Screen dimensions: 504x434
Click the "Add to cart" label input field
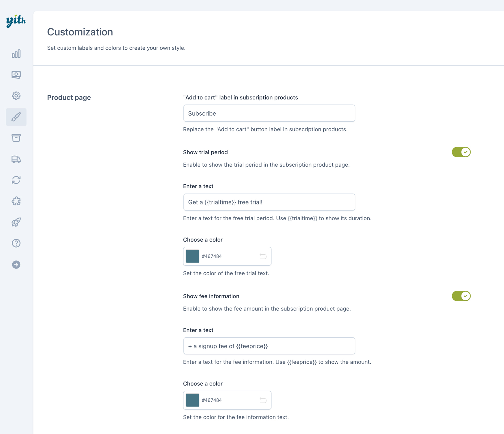[x=269, y=113]
